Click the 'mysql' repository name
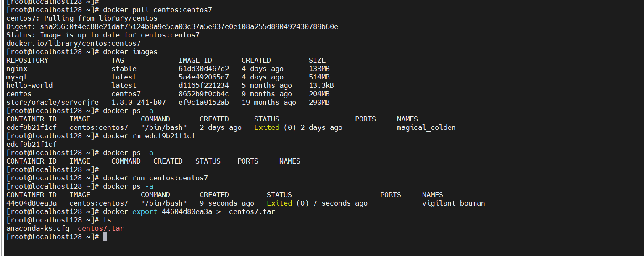The image size is (644, 256). click(17, 77)
